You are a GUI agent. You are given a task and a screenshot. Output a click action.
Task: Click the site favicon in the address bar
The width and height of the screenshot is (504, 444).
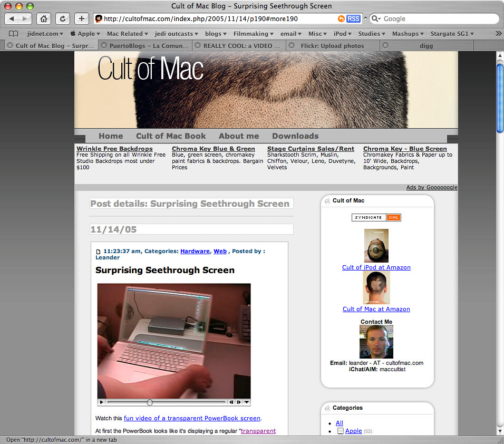(99, 18)
